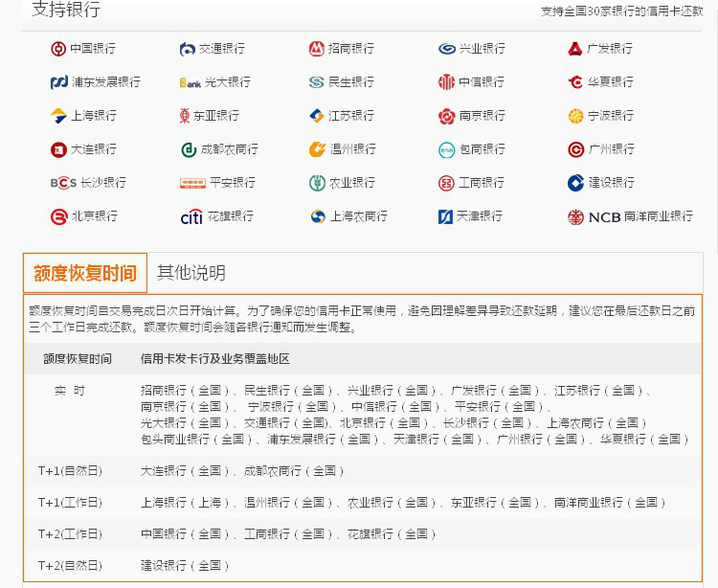Click the 南洋商业银行（全国） table entry

(x=610, y=503)
